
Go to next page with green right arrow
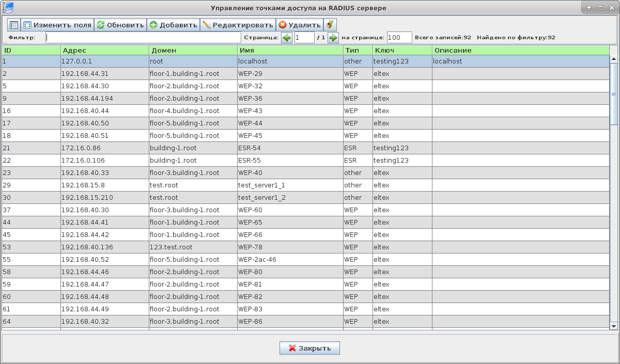[x=333, y=38]
